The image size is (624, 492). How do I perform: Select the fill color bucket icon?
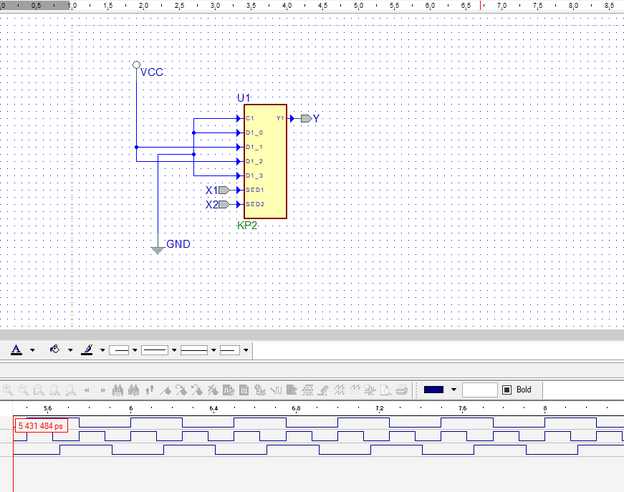[55, 350]
